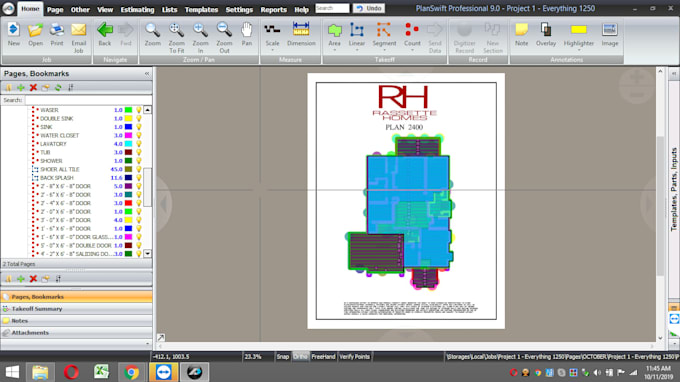Screen dimensions: 680x382
Task: Toggle the lightbulb for TUB
Action: (139, 152)
